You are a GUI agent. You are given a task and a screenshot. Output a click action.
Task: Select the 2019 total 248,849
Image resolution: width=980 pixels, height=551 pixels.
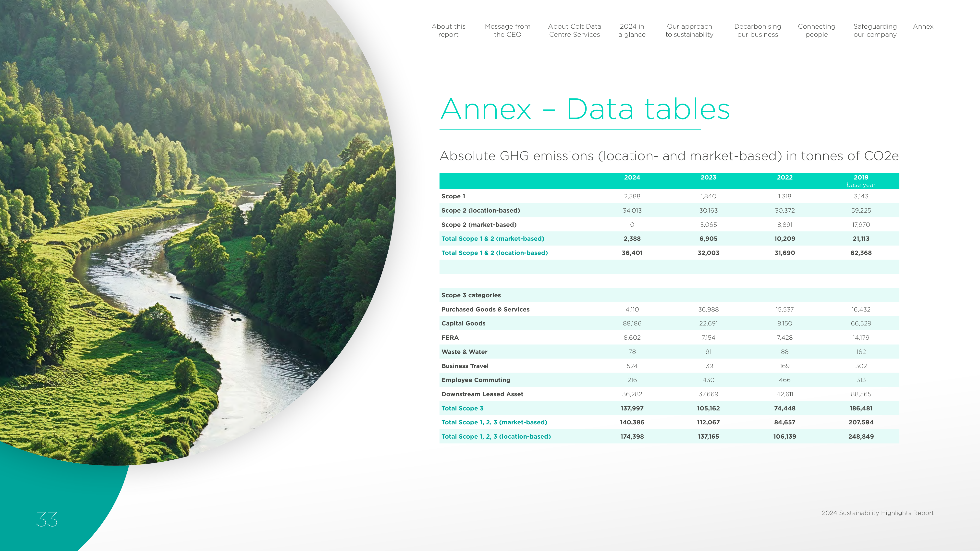click(x=861, y=437)
